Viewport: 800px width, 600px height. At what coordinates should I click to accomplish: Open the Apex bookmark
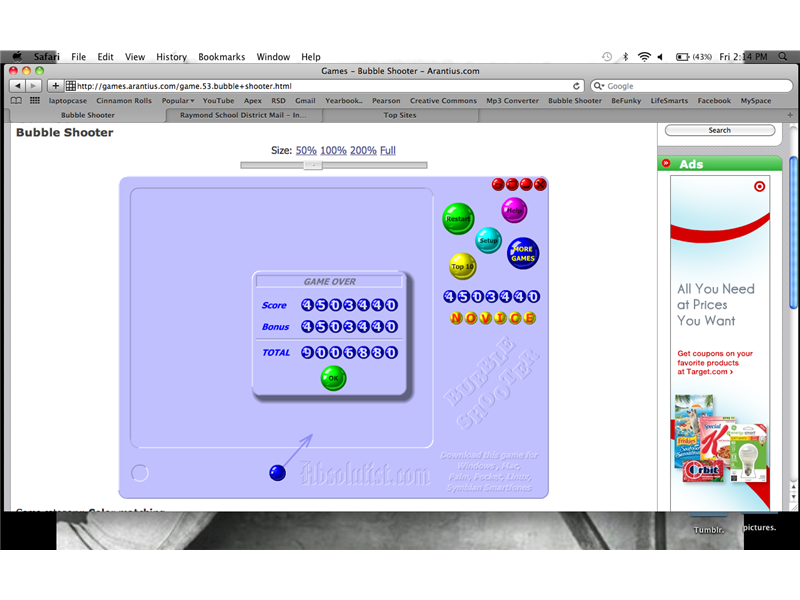tap(253, 101)
